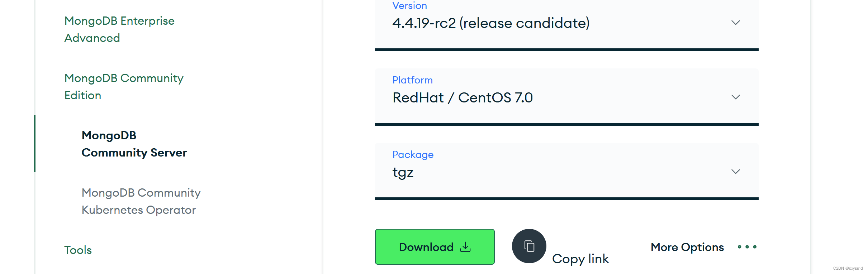Click the Copy link text
The image size is (868, 274).
(580, 259)
